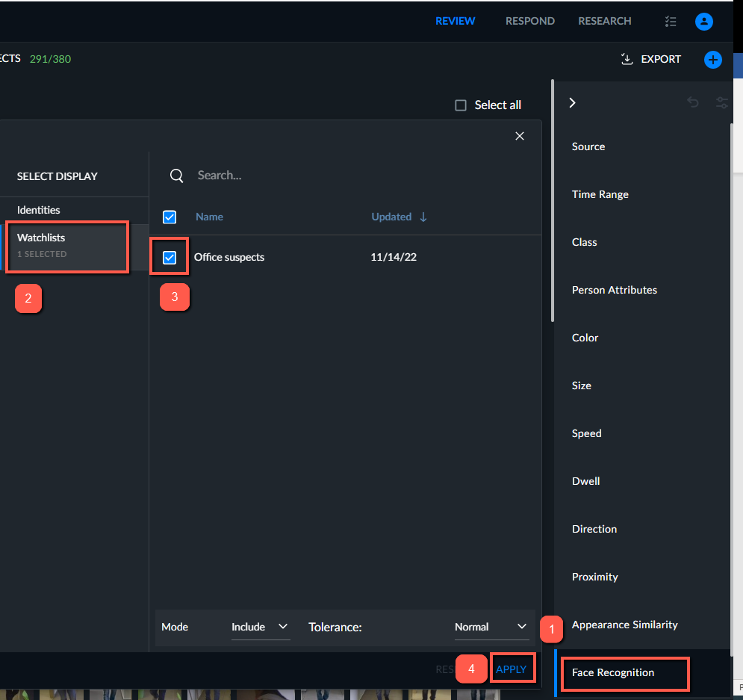Open the Tolerance Normal dropdown

click(491, 627)
